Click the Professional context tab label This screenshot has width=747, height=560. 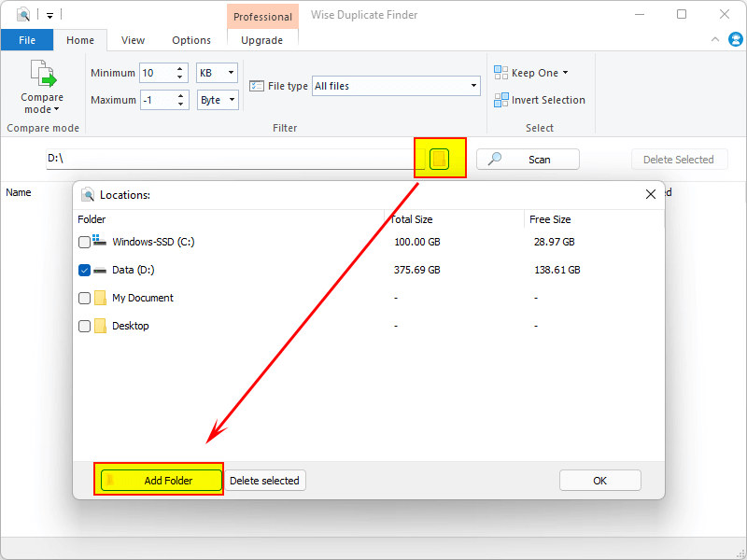262,17
